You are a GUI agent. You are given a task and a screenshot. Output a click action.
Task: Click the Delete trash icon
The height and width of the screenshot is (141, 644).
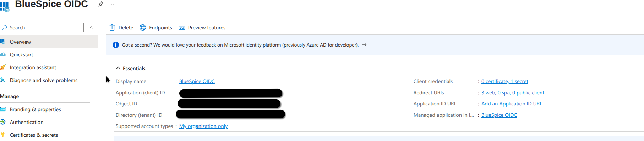click(112, 27)
